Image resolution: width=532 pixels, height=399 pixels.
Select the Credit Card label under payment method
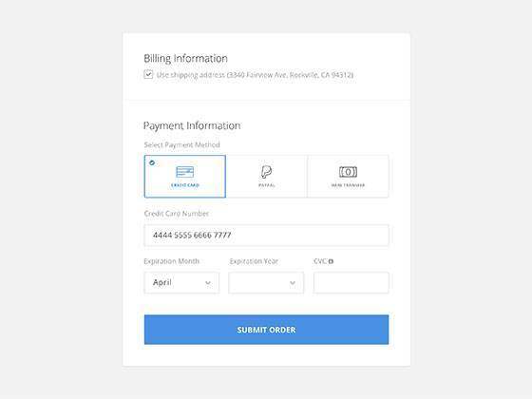pos(185,185)
